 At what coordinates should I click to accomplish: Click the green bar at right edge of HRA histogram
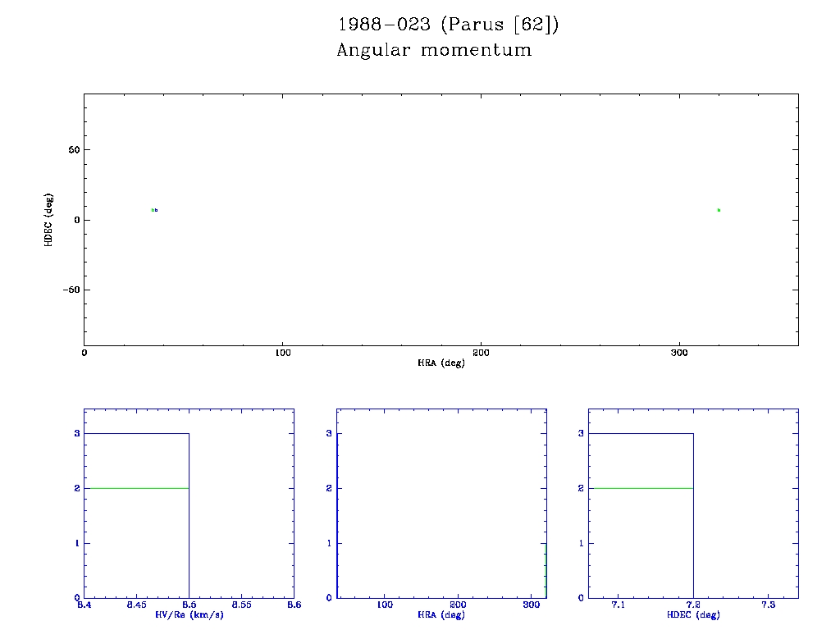pyautogui.click(x=546, y=571)
